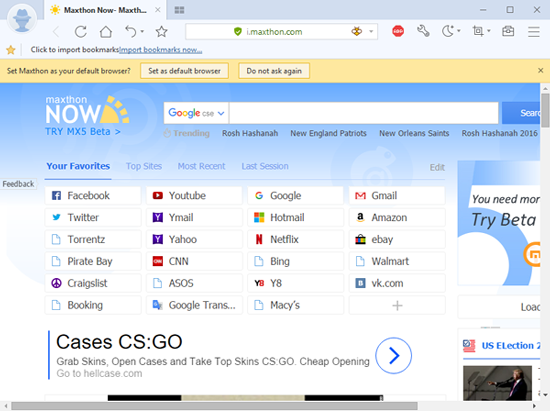Click the horizontal scrollbar thumb
Image resolution: width=550 pixels, height=411 pixels.
pyautogui.click(x=215, y=406)
